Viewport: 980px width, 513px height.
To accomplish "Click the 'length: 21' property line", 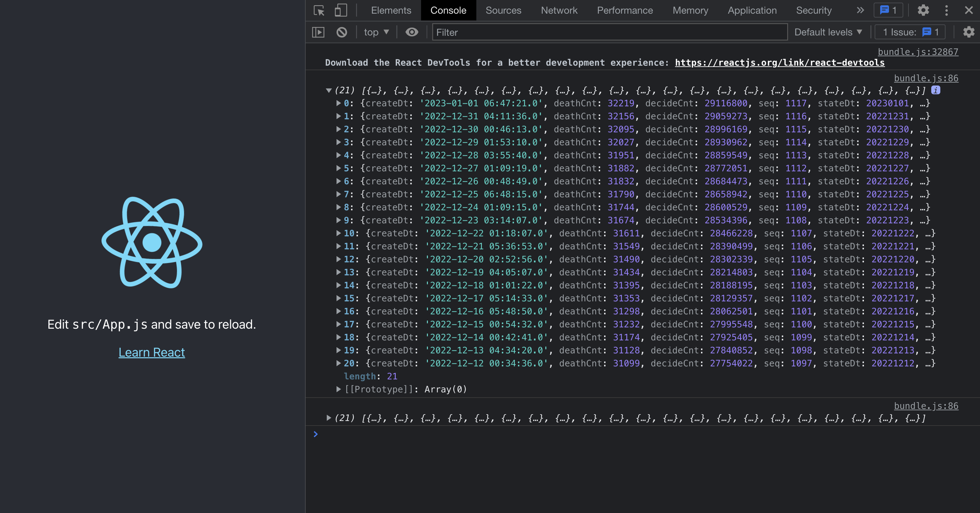I will coord(371,376).
